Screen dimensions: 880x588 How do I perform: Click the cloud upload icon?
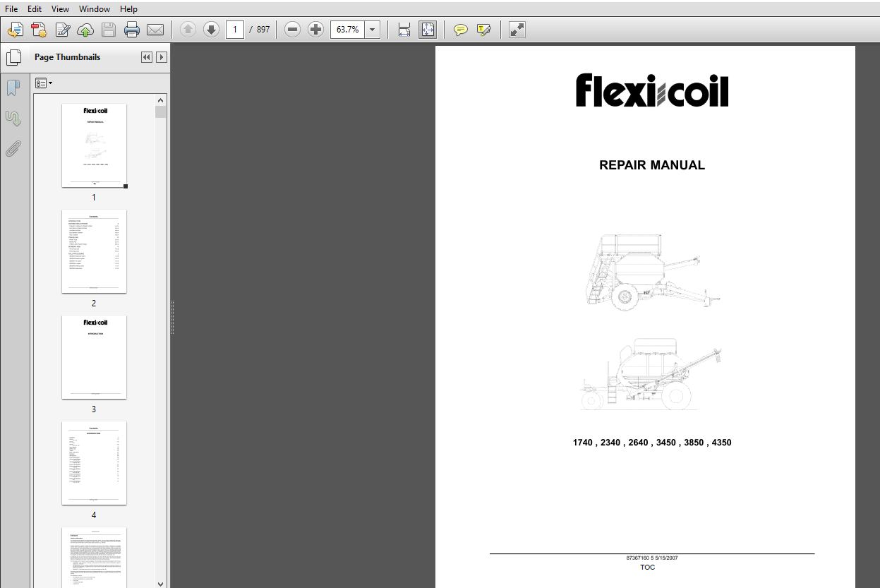tap(85, 30)
